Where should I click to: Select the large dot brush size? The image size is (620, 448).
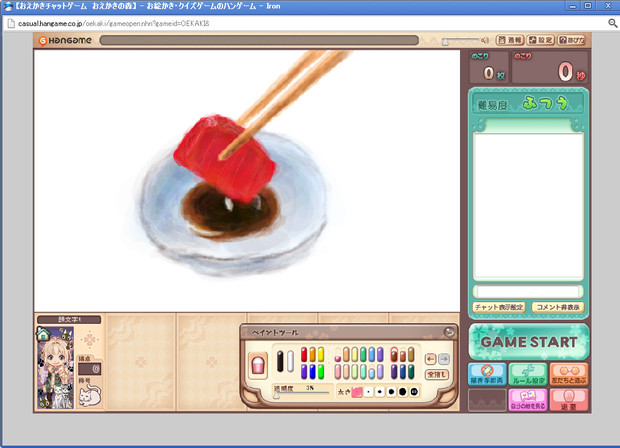pyautogui.click(x=403, y=392)
